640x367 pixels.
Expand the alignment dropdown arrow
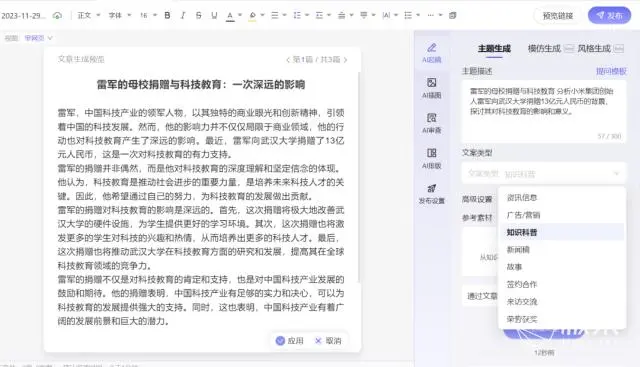coord(284,16)
